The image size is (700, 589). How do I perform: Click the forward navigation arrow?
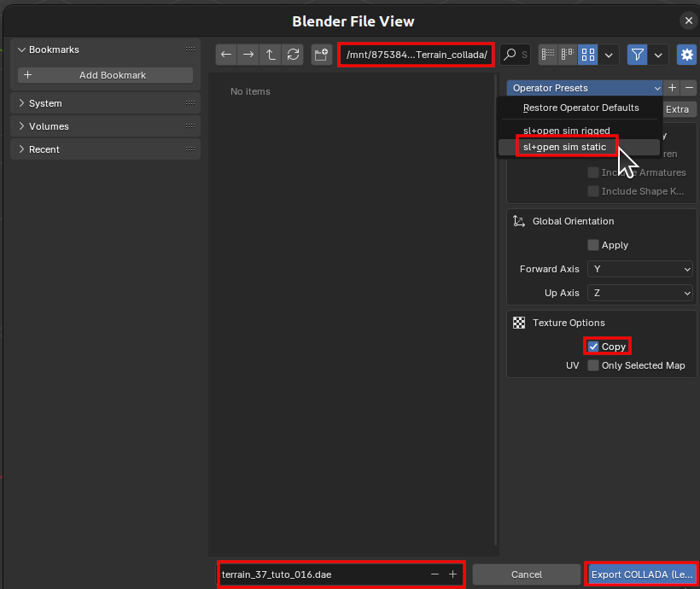(248, 55)
